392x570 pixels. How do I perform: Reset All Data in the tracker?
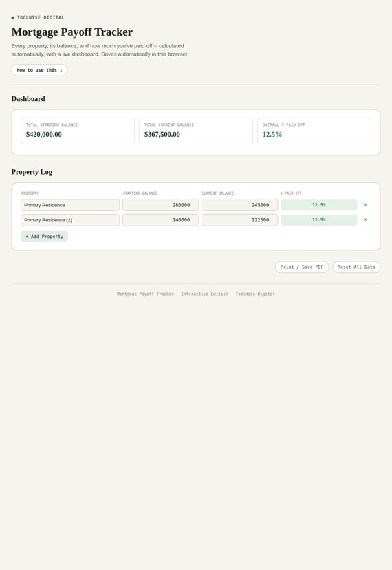(356, 267)
